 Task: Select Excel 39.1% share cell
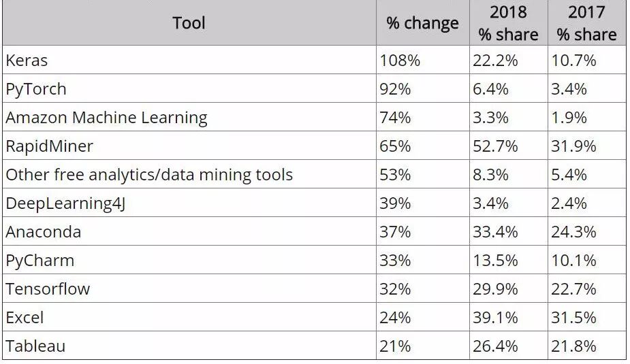point(508,317)
